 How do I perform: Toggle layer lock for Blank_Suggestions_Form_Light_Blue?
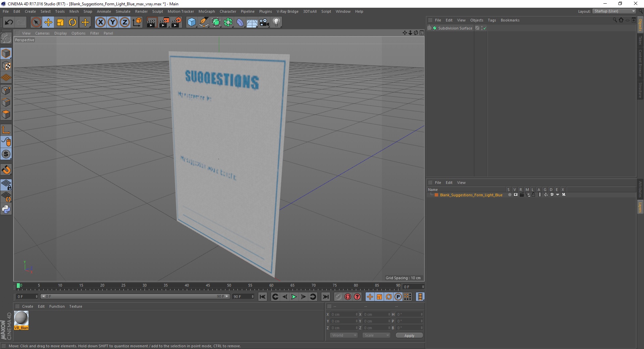[x=533, y=195]
